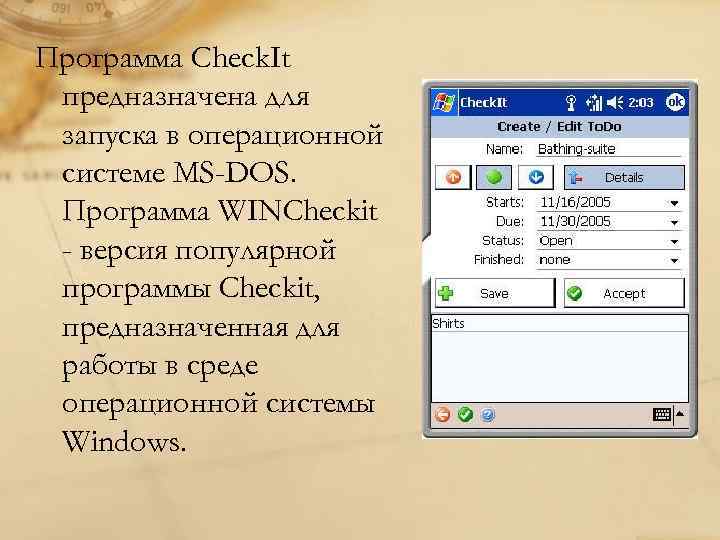This screenshot has width=720, height=540.
Task: Edit the Name field containing Bathing-suite
Action: pyautogui.click(x=608, y=149)
